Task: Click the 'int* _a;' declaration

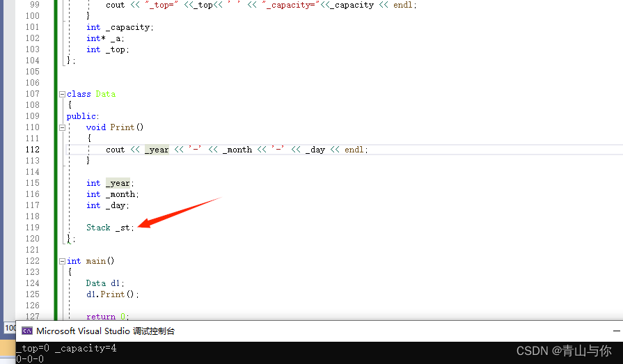Action: pos(105,38)
